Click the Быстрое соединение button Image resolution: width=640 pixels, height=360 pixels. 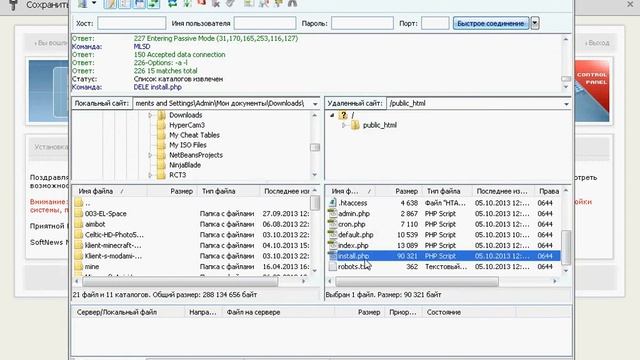tap(491, 23)
